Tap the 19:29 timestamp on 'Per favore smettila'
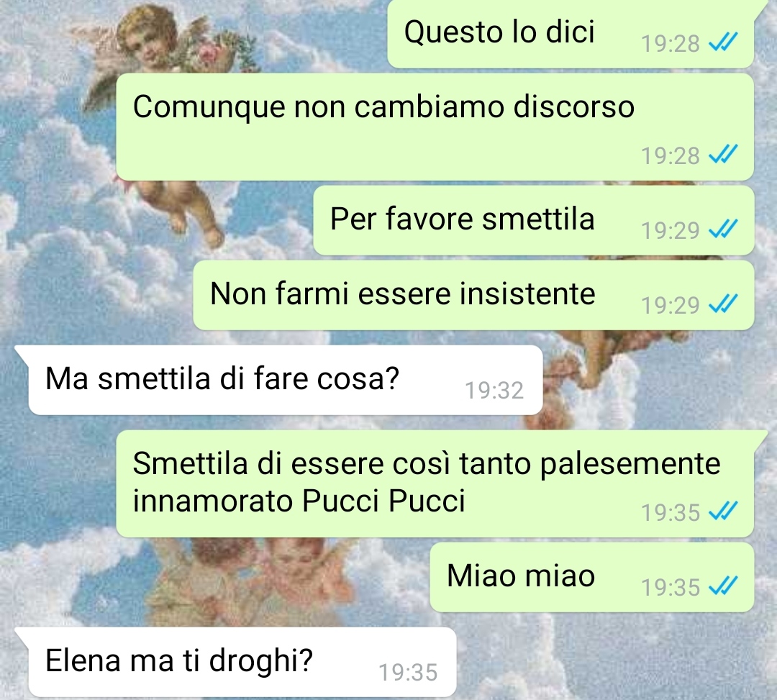 (x=670, y=230)
